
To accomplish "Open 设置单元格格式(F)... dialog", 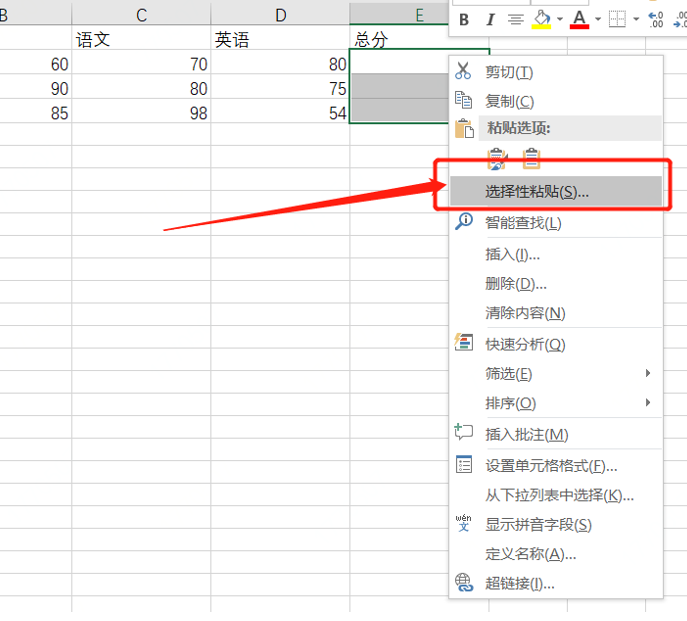I will (x=556, y=466).
